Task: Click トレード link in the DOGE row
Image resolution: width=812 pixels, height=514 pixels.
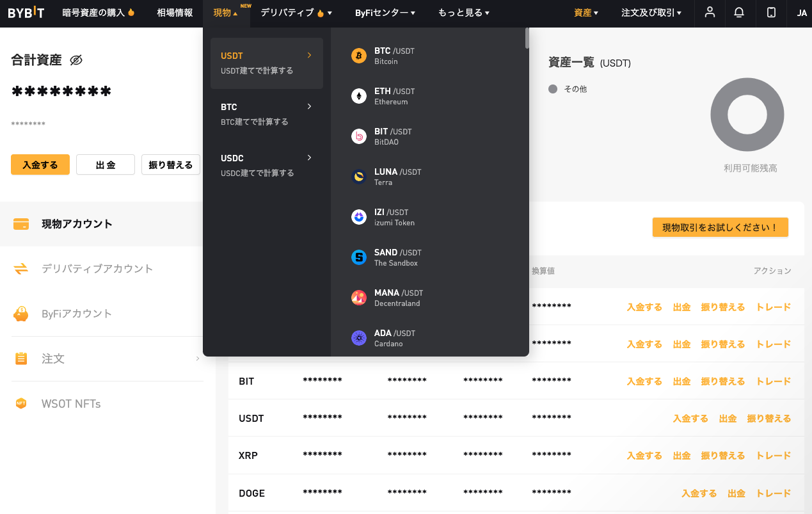Action: tap(774, 494)
